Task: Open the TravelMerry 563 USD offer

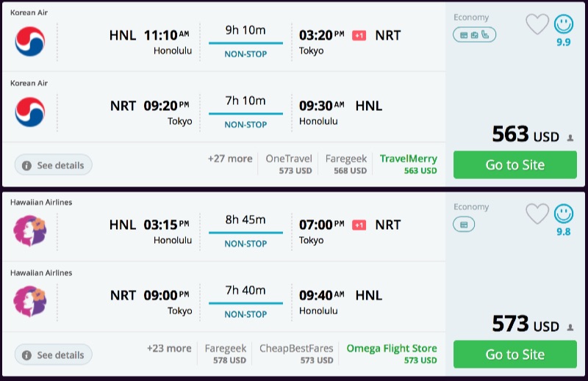Action: [x=409, y=164]
